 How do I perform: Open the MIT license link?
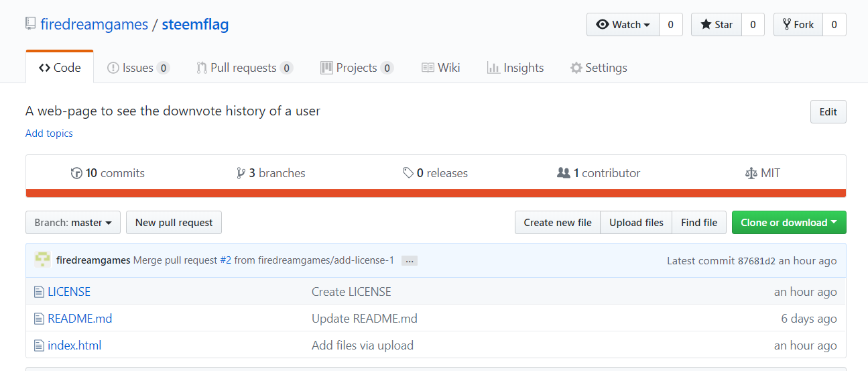763,173
